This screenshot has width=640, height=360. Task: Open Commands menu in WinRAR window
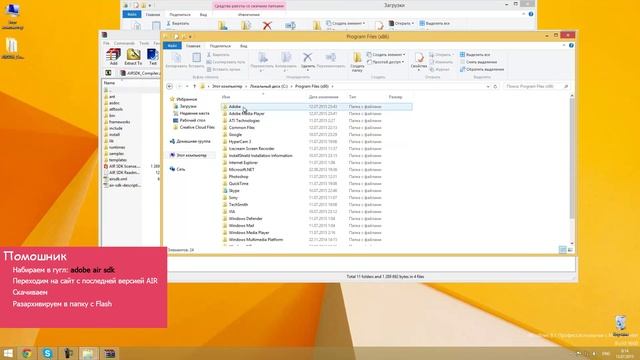[x=124, y=43]
